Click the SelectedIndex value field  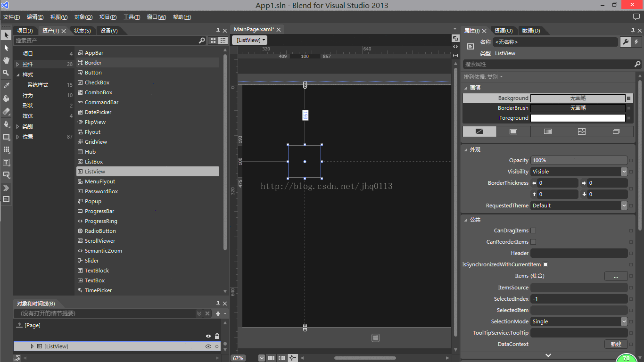click(579, 299)
